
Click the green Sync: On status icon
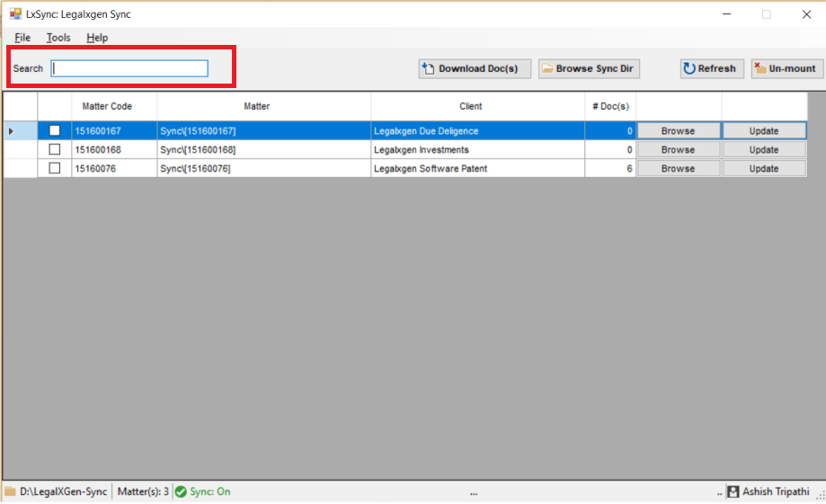coord(181,491)
